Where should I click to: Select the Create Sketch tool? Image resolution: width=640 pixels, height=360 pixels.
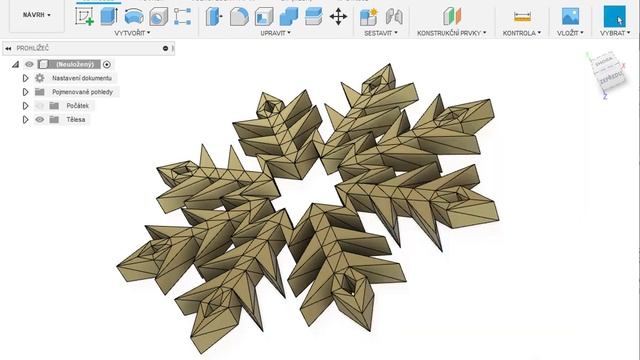(84, 16)
